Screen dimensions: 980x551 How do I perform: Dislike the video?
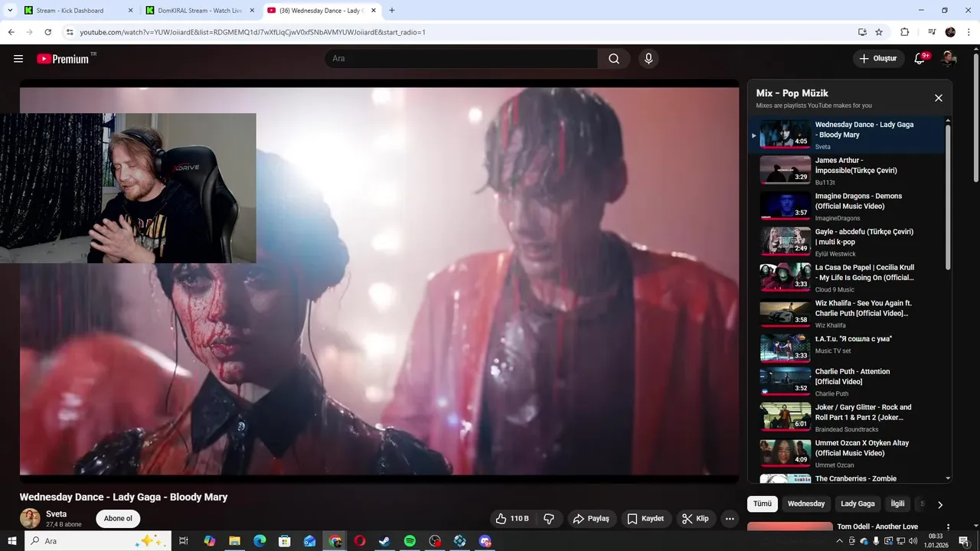click(x=549, y=519)
